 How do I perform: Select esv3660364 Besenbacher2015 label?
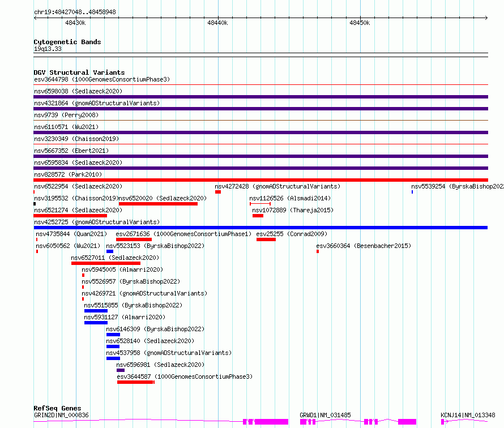[x=364, y=246]
